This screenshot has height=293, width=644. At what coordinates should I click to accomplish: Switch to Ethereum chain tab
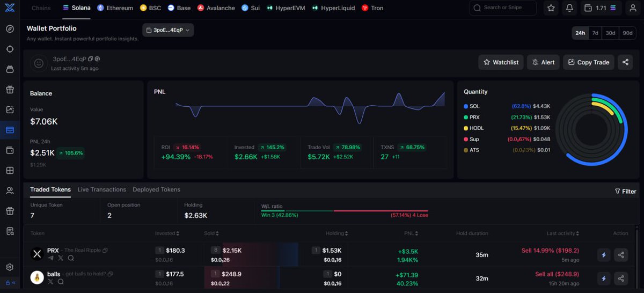coord(115,8)
